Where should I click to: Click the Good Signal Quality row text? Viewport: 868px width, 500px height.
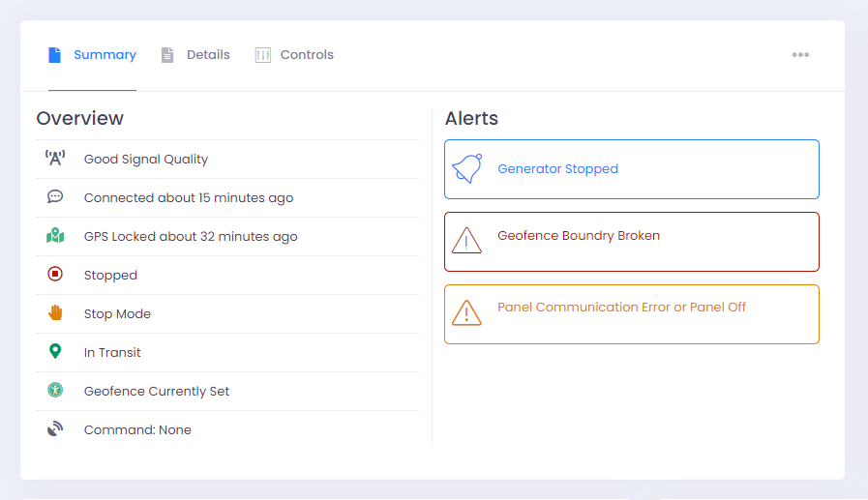tap(146, 159)
